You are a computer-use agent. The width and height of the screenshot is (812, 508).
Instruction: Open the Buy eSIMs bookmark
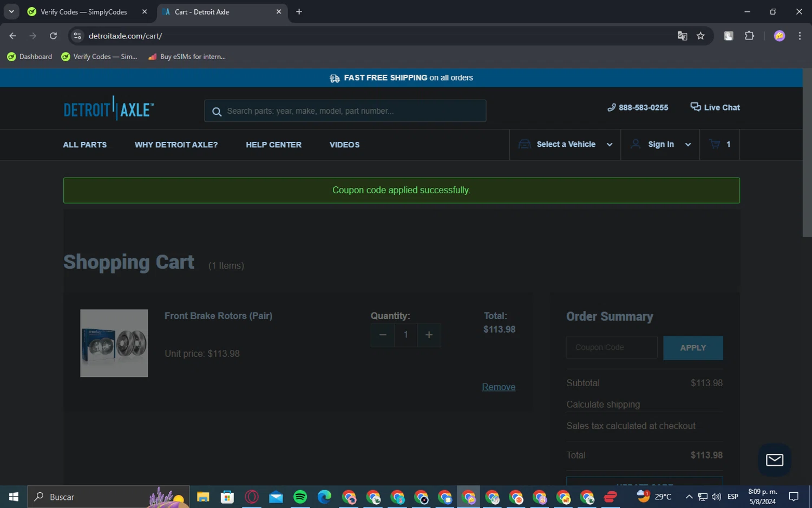point(187,56)
